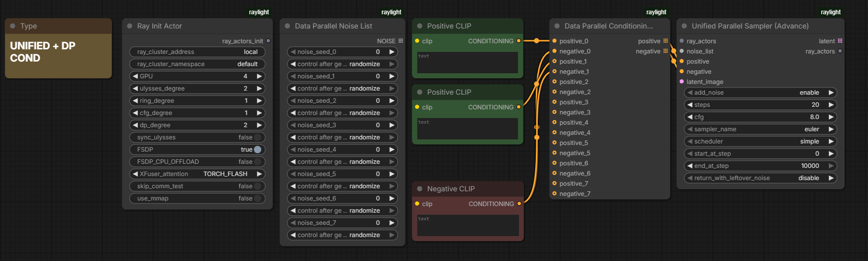Decrease cfg value with left arrow
Image resolution: width=868 pixels, height=261 pixels.
point(690,117)
